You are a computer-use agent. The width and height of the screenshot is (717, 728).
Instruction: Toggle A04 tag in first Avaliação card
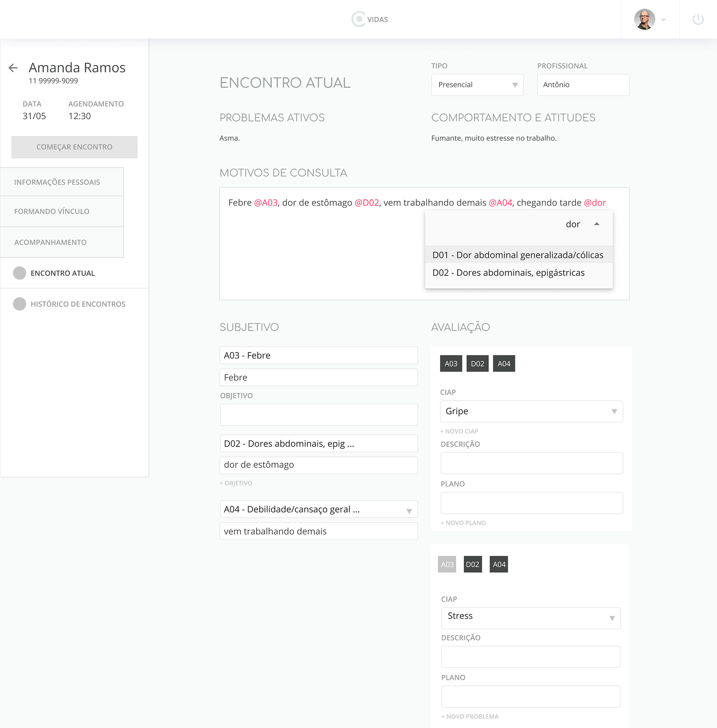click(x=504, y=364)
